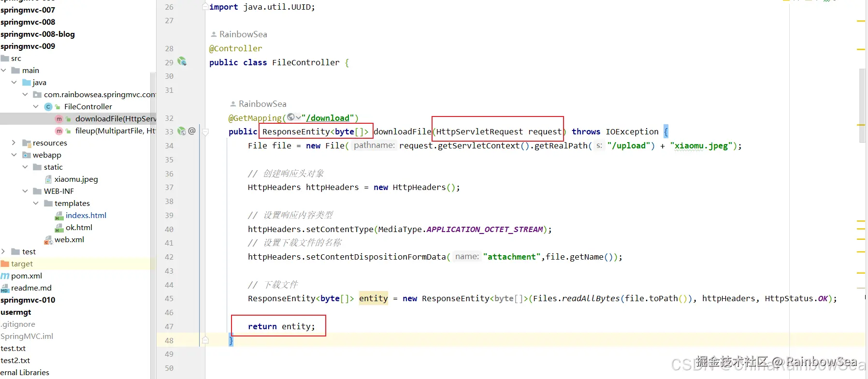Click the static folder icon

[37, 167]
